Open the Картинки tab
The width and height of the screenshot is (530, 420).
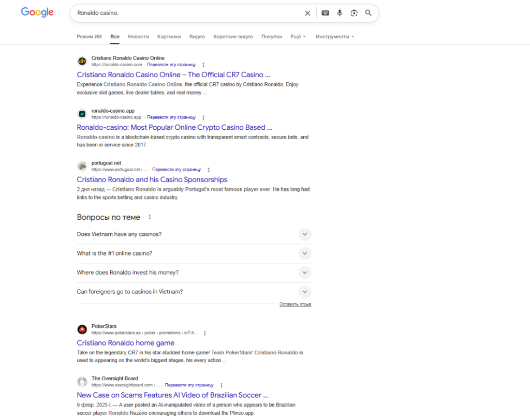169,37
